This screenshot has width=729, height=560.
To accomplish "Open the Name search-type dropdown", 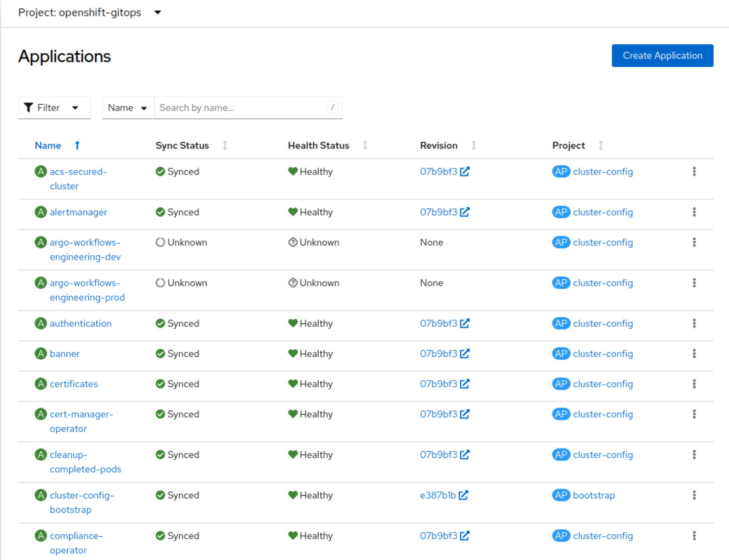I will (x=128, y=108).
